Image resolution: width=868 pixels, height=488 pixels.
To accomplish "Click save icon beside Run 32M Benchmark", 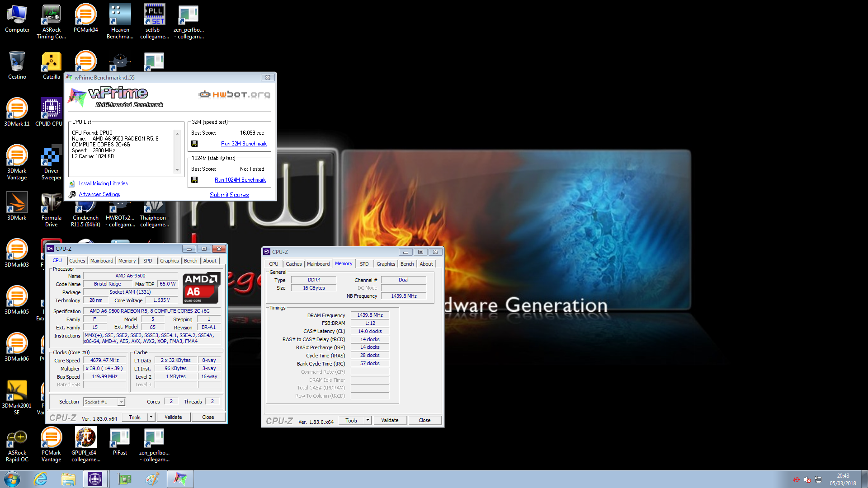I will click(194, 144).
